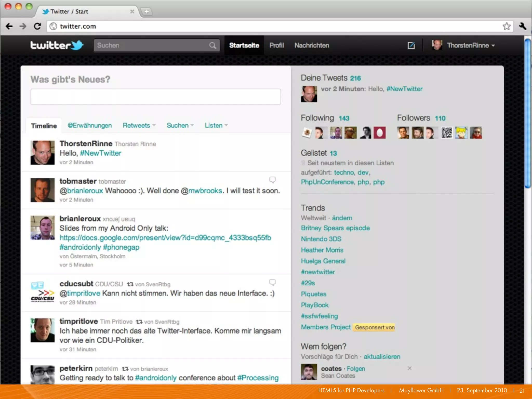Image resolution: width=532 pixels, height=399 pixels.
Task: Click the QR code follower avatar
Action: (447, 133)
